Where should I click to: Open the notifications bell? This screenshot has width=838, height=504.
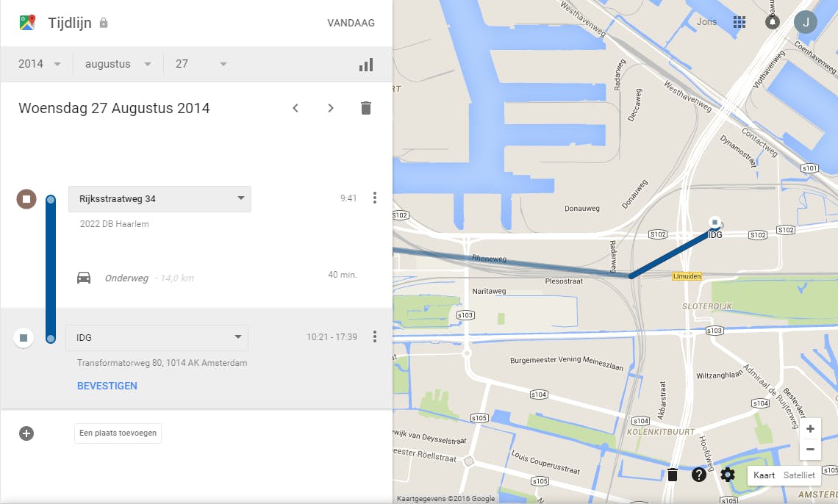[x=772, y=22]
